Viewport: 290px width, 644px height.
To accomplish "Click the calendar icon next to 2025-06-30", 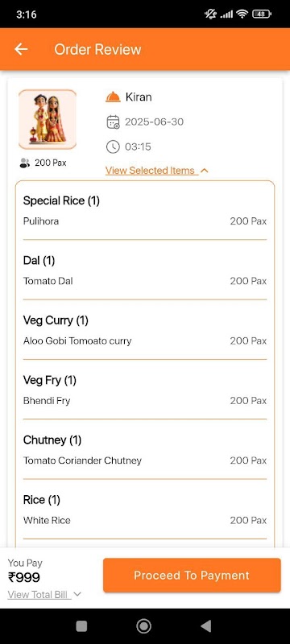I will pos(113,122).
